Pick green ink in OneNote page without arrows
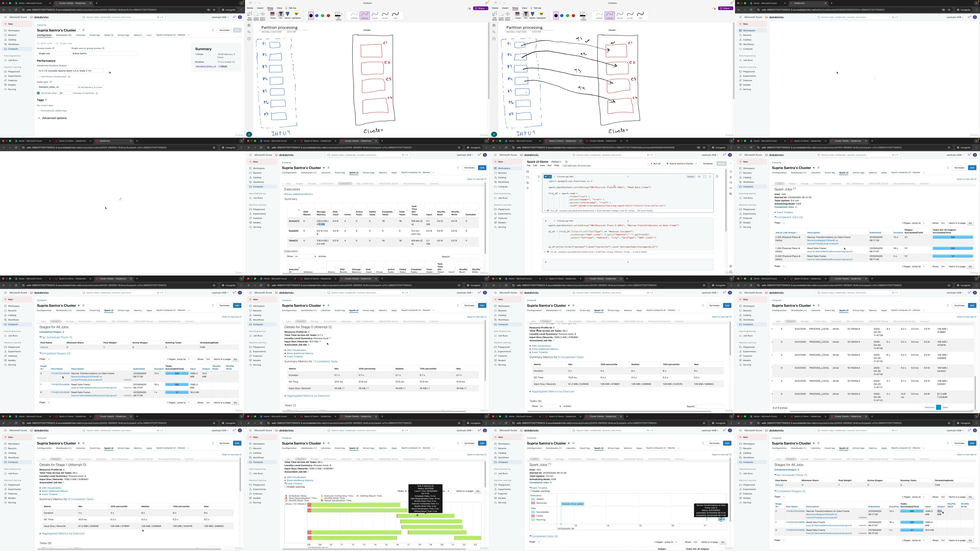Viewport: 980px width, 551px height. point(322,16)
